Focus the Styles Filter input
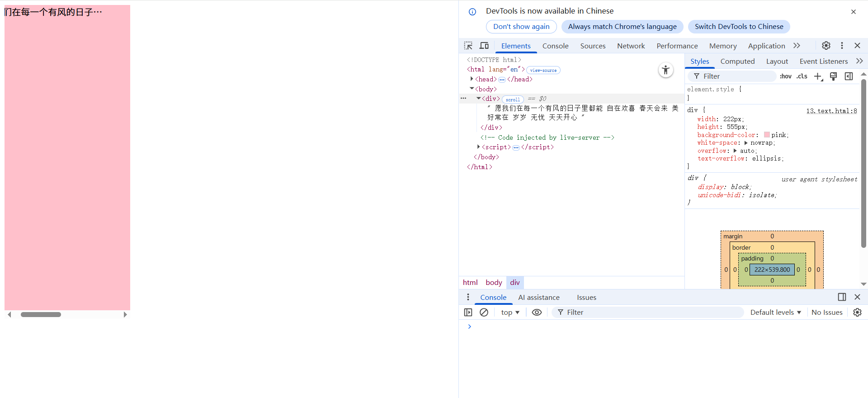868x398 pixels. tap(732, 76)
